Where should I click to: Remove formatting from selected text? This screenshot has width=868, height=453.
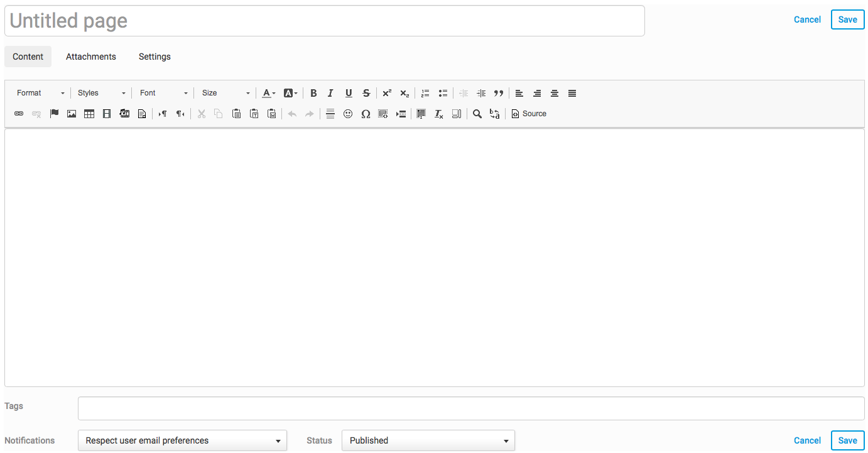point(439,114)
